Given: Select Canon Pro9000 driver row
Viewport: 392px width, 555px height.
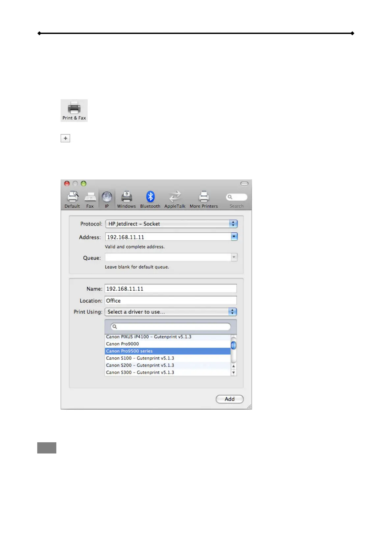Looking at the screenshot, I should click(168, 344).
